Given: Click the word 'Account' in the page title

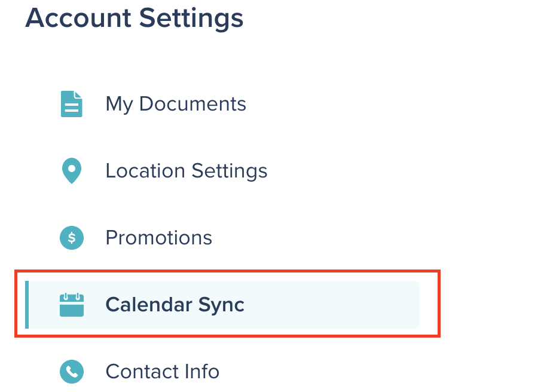Looking at the screenshot, I should [78, 19].
